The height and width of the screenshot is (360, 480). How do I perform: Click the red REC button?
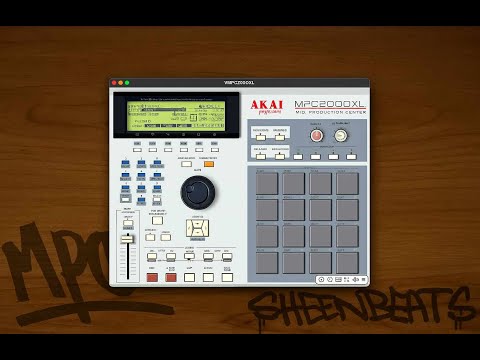(x=152, y=277)
